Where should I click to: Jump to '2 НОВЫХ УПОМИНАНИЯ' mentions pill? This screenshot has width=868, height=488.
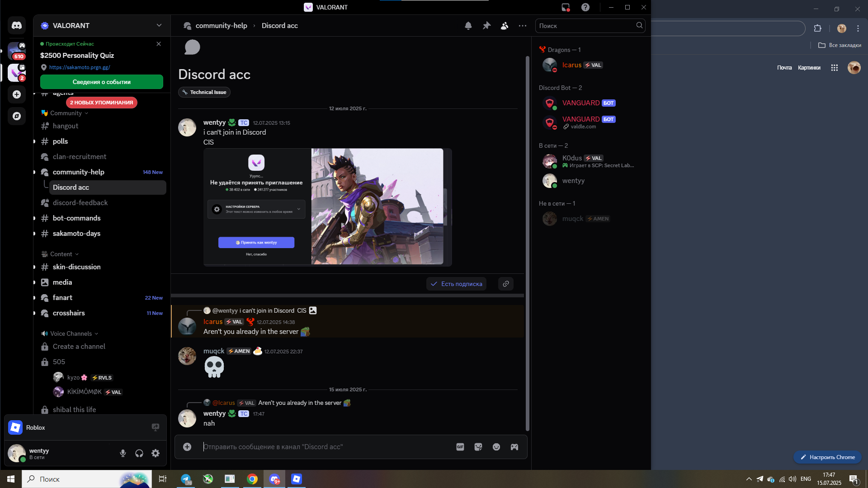102,103
